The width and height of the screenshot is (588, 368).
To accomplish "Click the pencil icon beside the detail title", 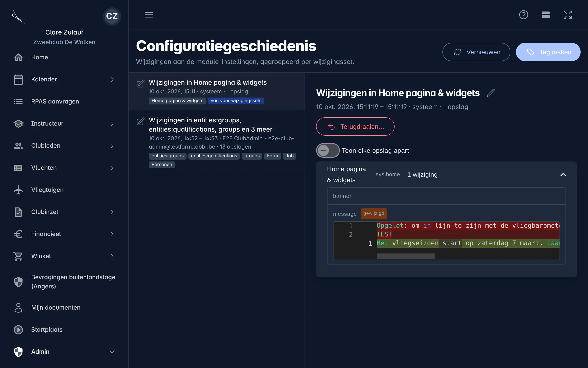I will tap(491, 93).
